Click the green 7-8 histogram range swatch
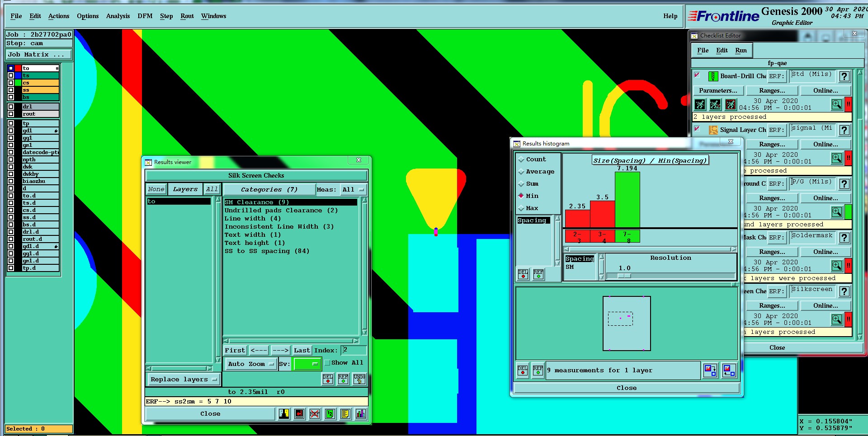 click(627, 236)
